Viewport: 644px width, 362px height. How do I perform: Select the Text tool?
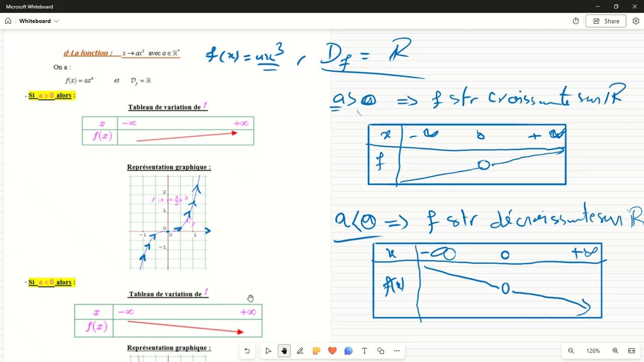(x=364, y=351)
